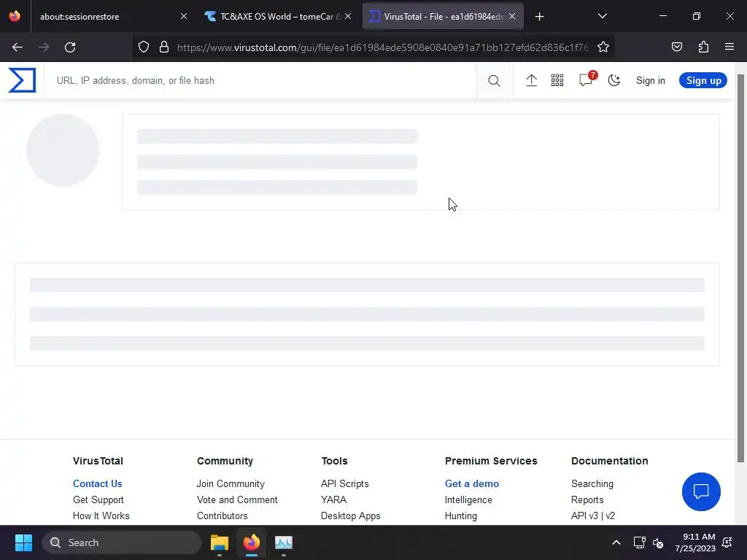Viewport: 747px width, 560px height.
Task: Open the blue chat bubble button
Action: click(701, 491)
